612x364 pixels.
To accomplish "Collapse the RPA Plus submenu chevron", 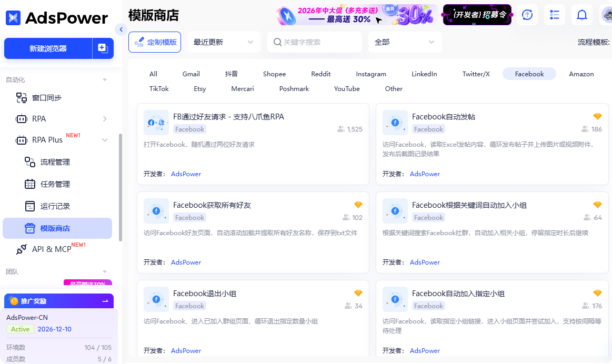I will [105, 140].
